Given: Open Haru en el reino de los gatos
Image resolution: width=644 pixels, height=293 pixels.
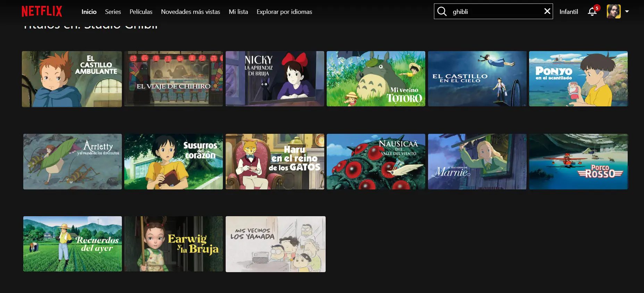Looking at the screenshot, I should [x=275, y=162].
